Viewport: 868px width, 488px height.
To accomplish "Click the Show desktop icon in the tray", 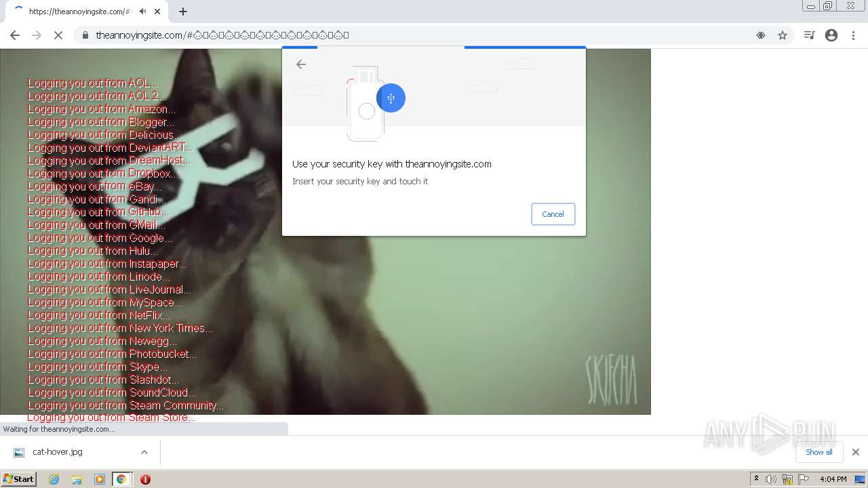I will tap(861, 479).
